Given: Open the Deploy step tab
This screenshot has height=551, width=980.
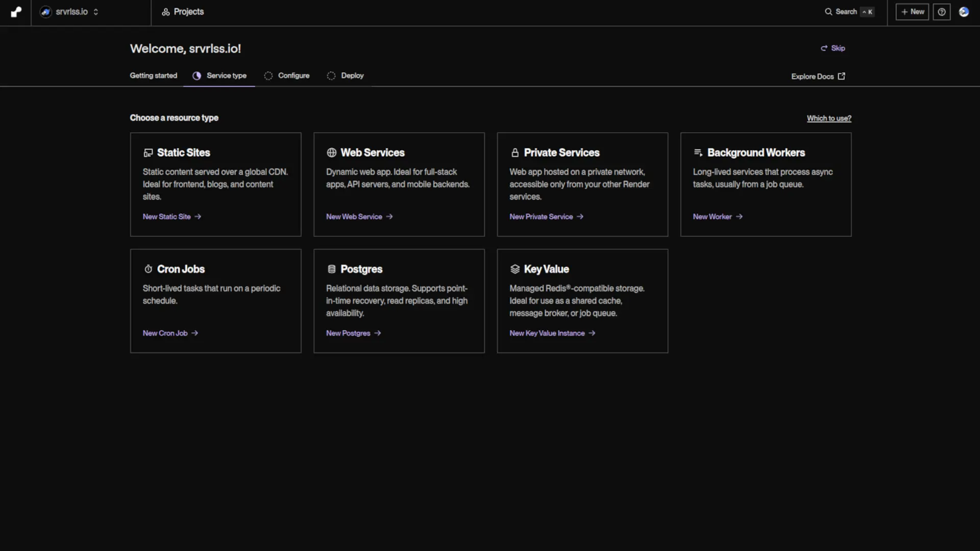Looking at the screenshot, I should tap(346, 76).
